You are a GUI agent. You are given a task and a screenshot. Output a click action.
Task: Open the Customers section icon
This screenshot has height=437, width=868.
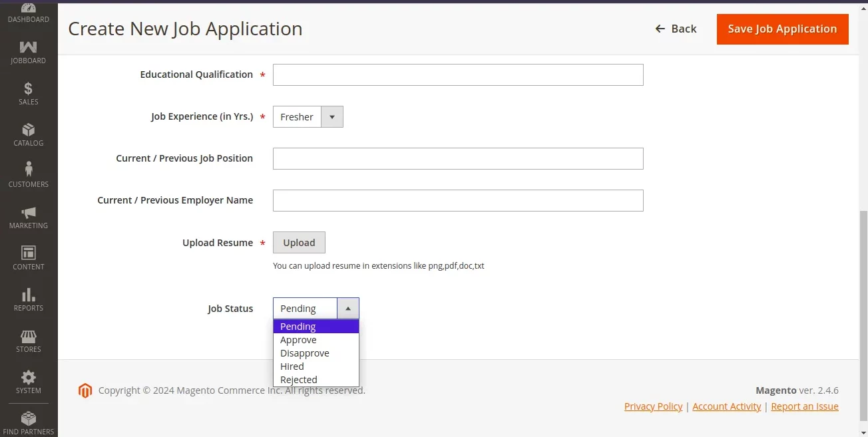point(28,172)
